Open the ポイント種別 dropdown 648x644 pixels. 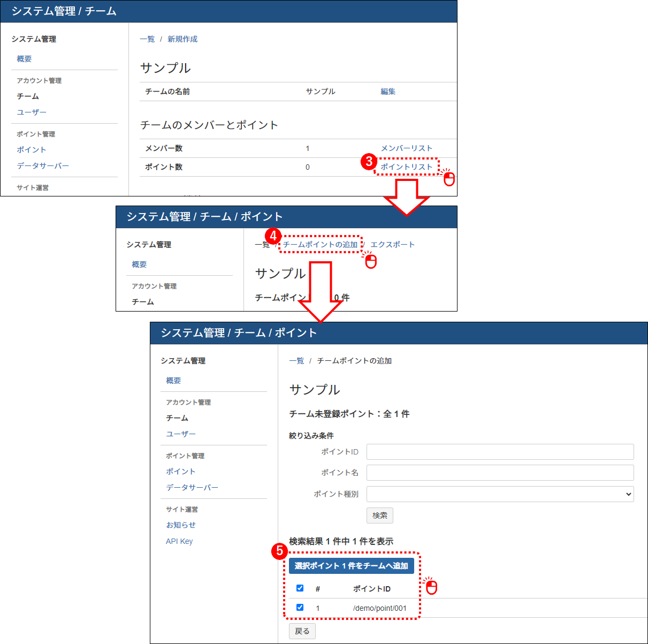pos(500,494)
